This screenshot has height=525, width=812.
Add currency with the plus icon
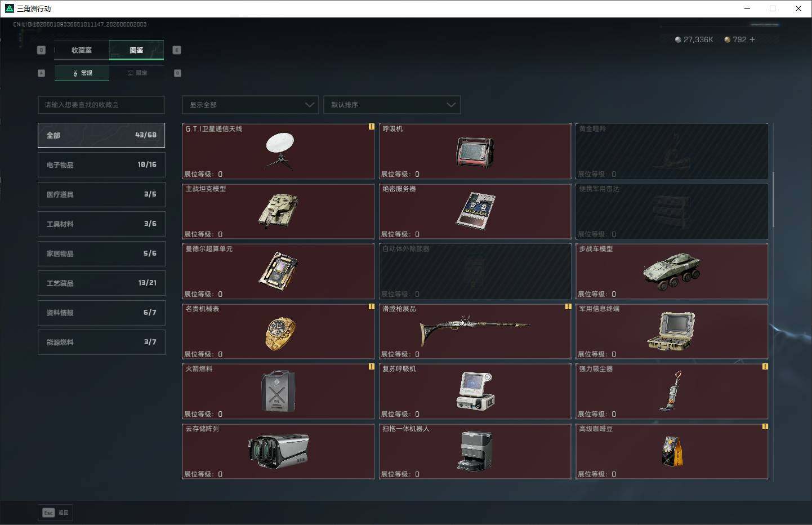click(x=752, y=39)
